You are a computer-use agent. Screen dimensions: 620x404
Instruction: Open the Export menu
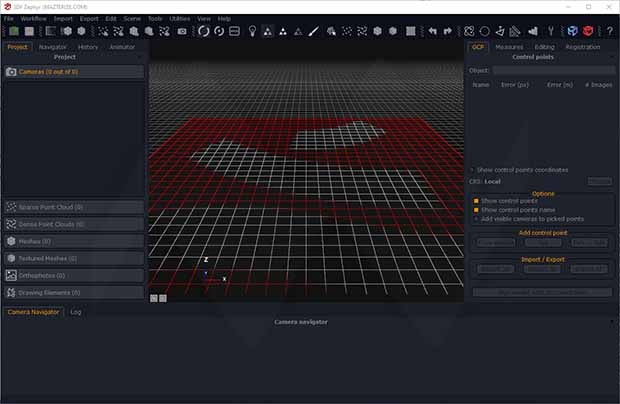89,19
